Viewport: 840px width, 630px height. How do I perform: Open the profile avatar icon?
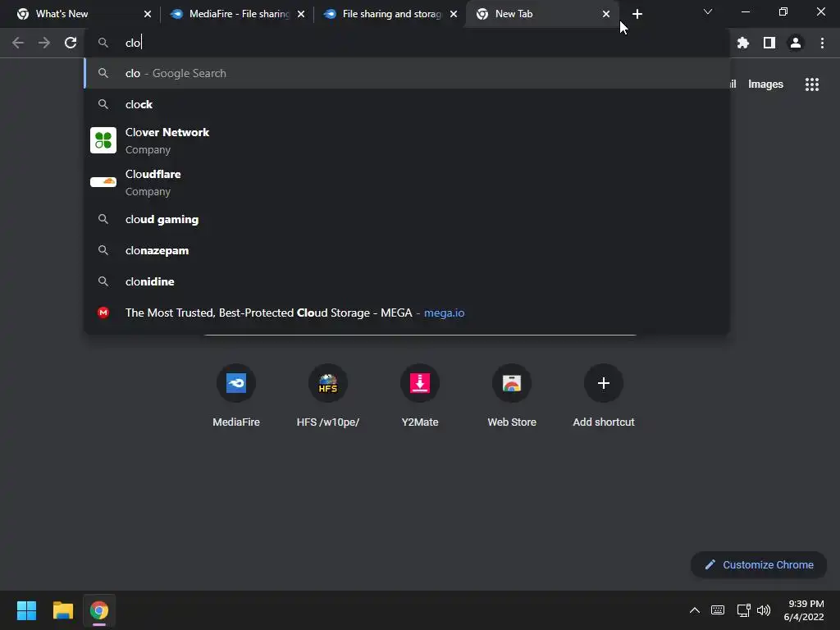pyautogui.click(x=796, y=43)
